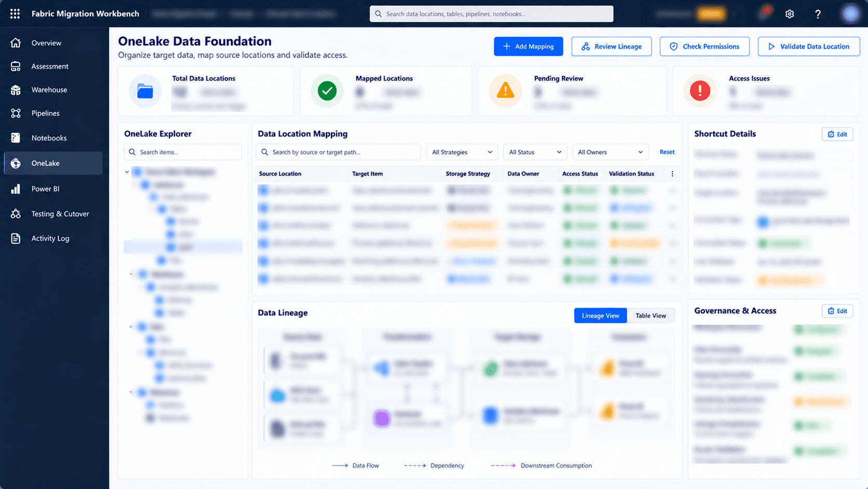Switch to Lineage View tab
The width and height of the screenshot is (868, 489).
(x=600, y=315)
